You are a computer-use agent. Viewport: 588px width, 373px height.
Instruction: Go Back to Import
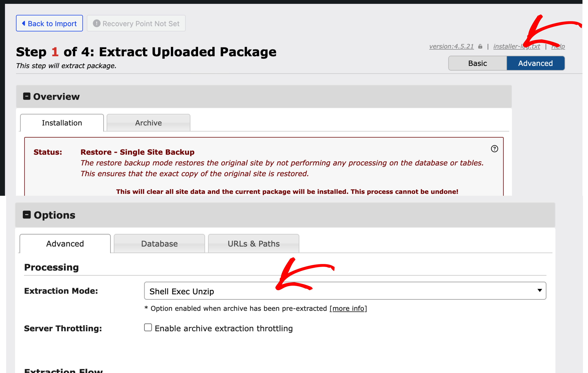click(50, 23)
